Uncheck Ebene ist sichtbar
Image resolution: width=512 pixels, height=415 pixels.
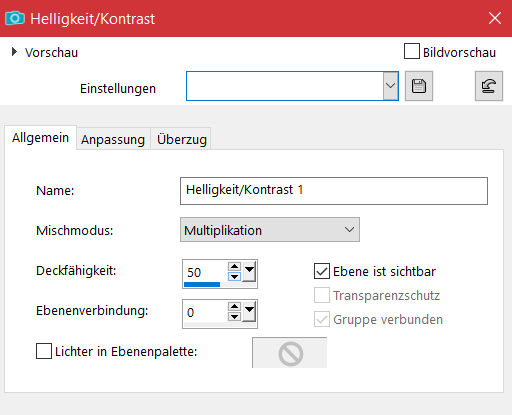[322, 271]
